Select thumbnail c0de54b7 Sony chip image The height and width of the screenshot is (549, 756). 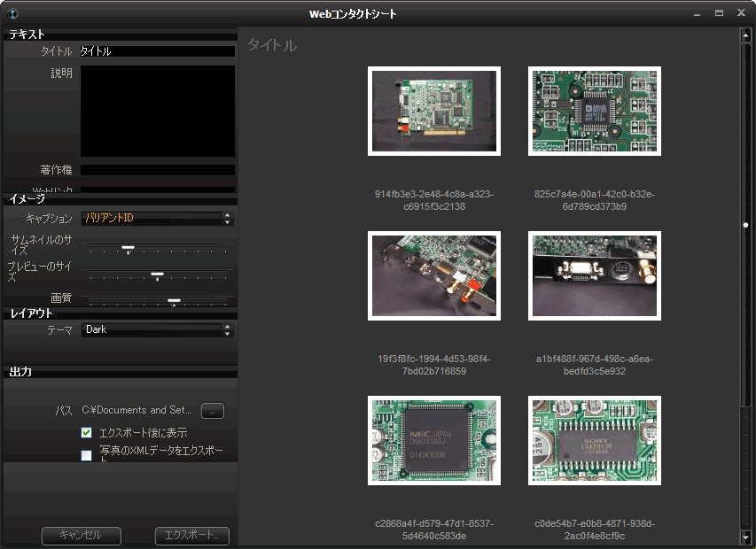coord(595,441)
